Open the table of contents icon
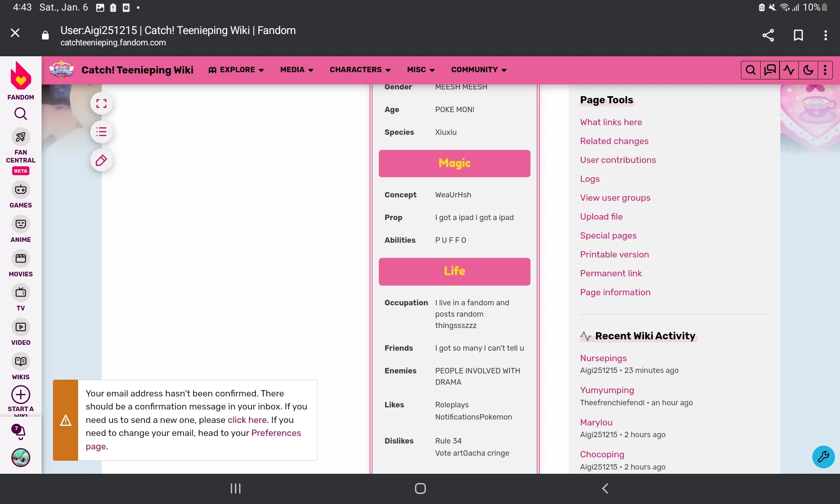 101,132
